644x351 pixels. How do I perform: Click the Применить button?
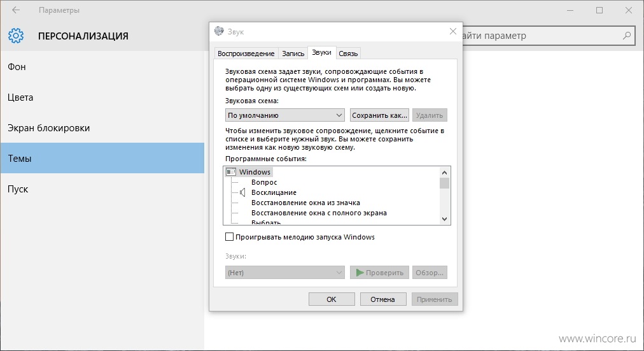coord(435,299)
